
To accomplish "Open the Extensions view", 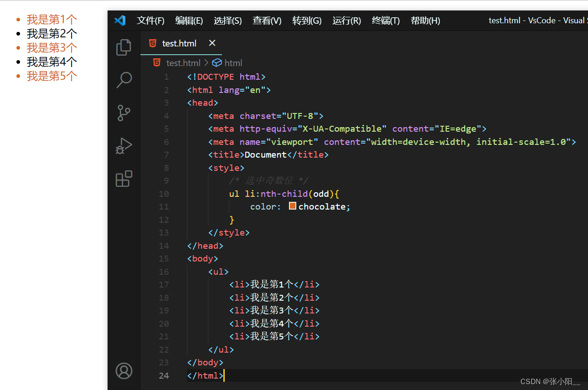I will (124, 179).
